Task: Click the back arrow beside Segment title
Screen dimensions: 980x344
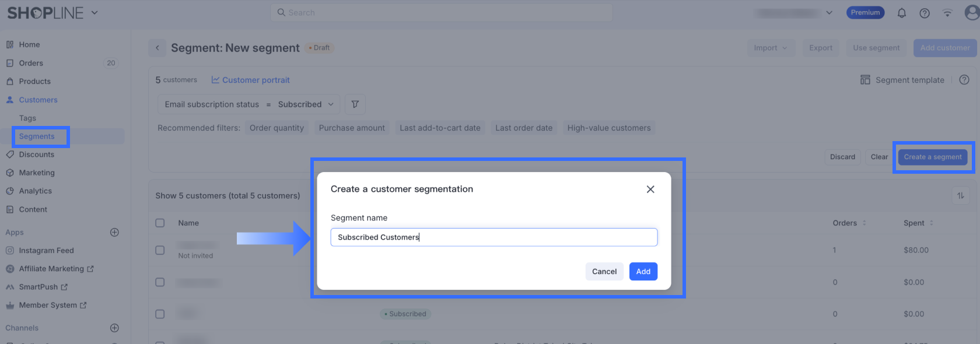Action: [157, 48]
